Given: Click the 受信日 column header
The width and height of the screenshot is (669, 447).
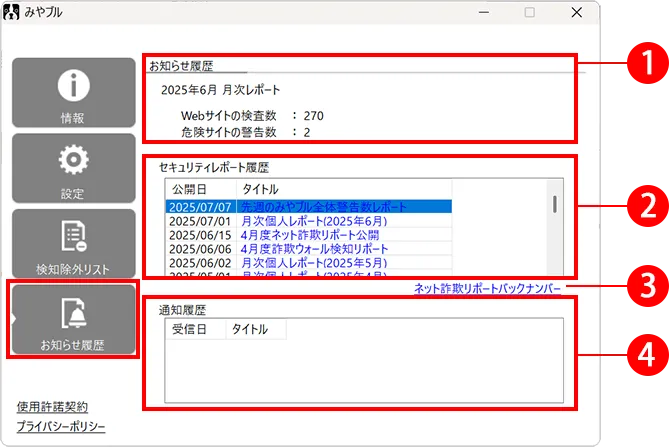Looking at the screenshot, I should 195,329.
